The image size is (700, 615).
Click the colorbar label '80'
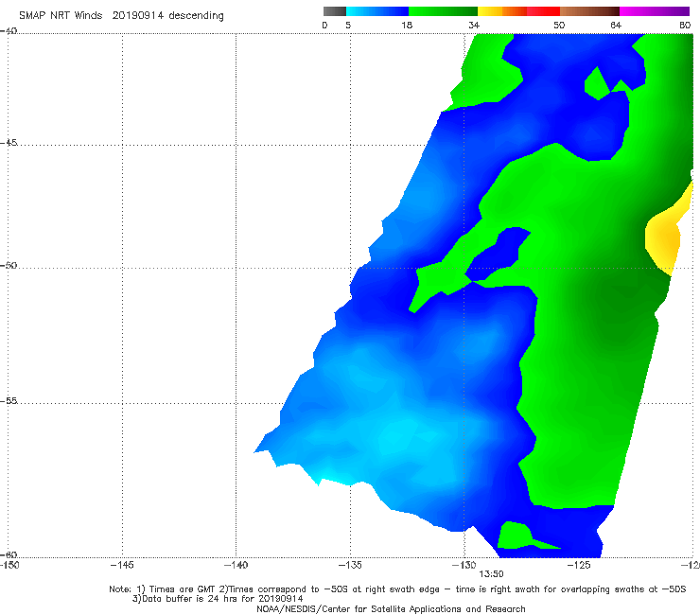click(x=685, y=25)
